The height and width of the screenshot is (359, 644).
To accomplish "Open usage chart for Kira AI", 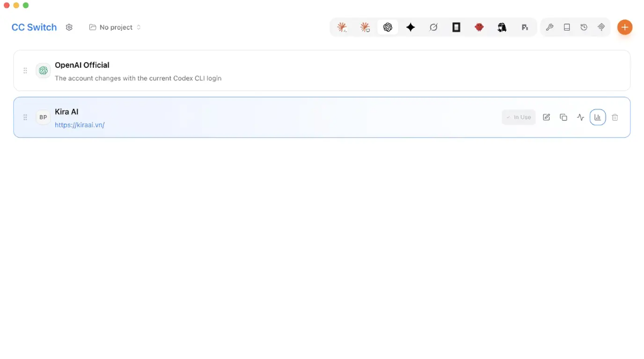I will [597, 118].
